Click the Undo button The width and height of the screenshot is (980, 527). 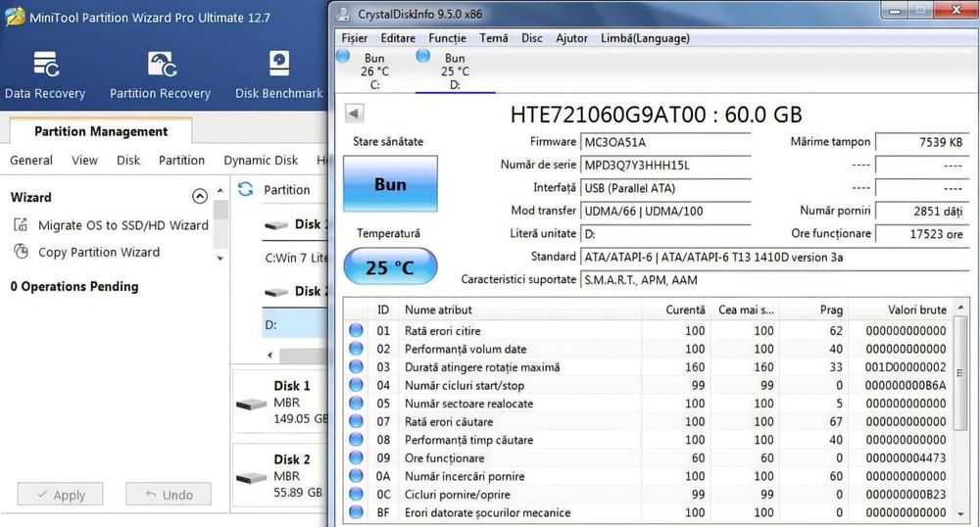click(169, 494)
